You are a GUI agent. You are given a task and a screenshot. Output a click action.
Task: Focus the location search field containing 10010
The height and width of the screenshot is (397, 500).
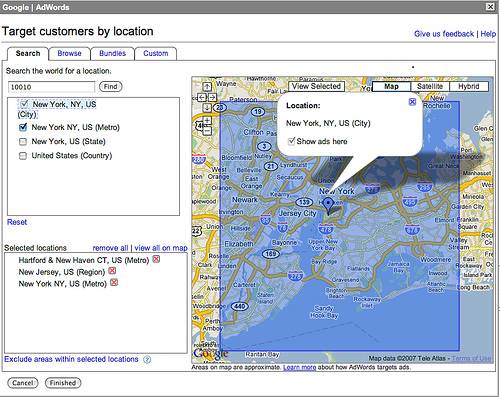(51, 87)
